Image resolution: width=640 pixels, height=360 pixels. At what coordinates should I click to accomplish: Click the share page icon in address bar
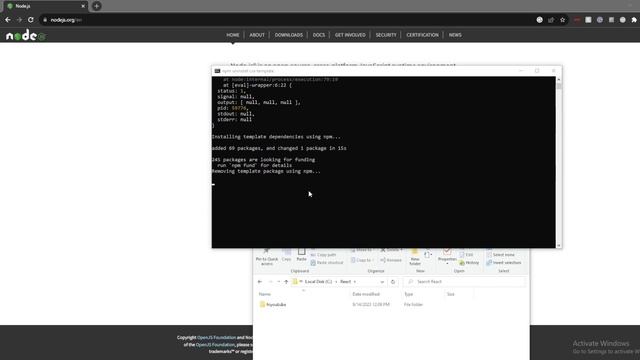551,20
